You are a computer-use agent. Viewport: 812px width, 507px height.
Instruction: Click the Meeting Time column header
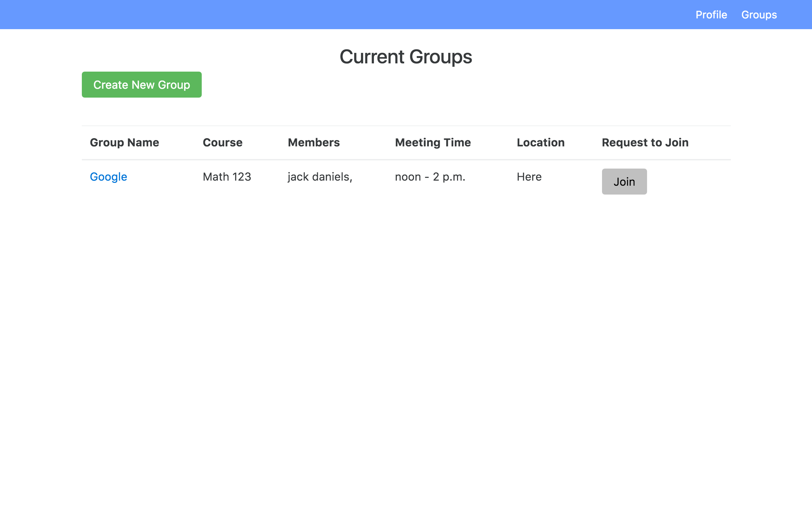[x=433, y=143]
